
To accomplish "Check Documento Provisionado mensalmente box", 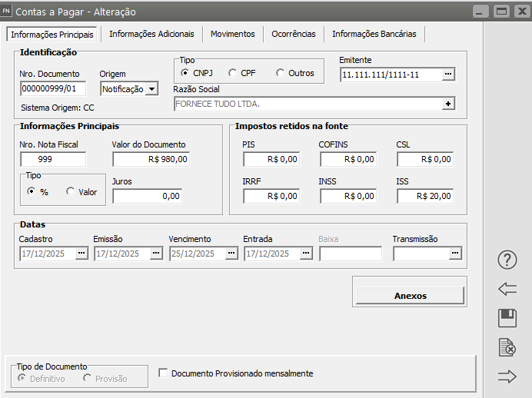I will click(163, 373).
